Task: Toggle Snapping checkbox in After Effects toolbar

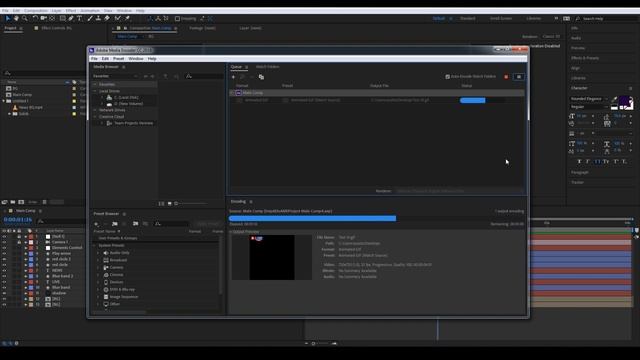Action: tap(177, 19)
